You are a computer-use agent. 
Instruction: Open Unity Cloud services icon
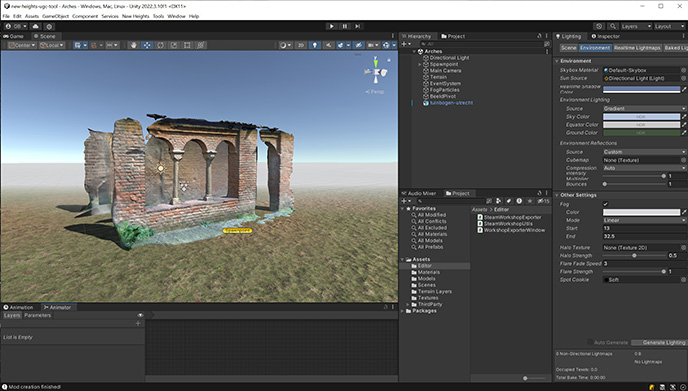click(36, 26)
